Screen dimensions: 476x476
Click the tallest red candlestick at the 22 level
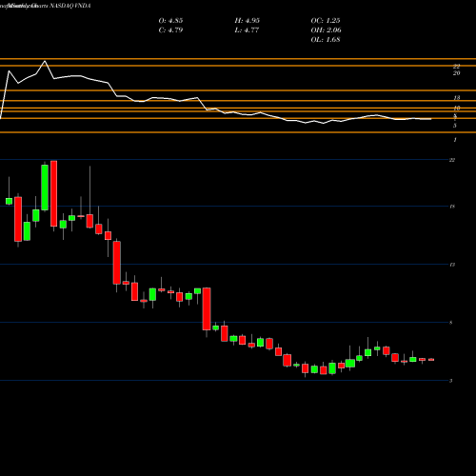tap(53, 193)
